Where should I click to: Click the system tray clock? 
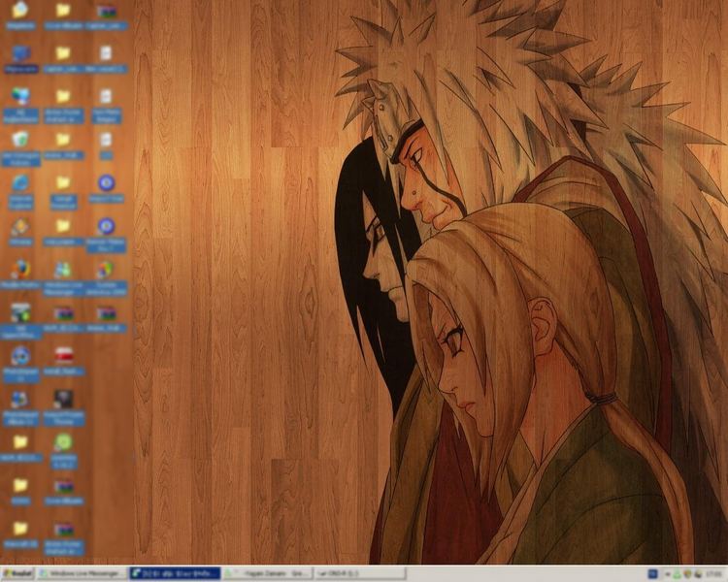[713, 574]
